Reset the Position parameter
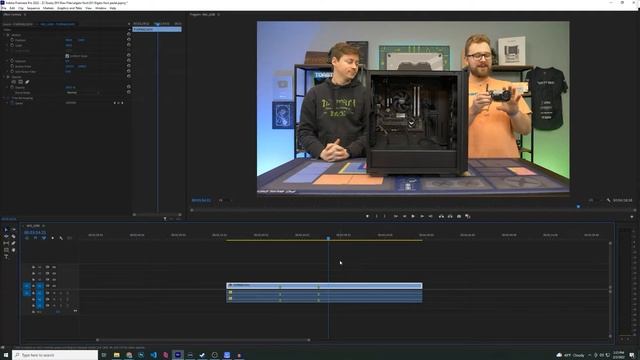 pos(129,40)
